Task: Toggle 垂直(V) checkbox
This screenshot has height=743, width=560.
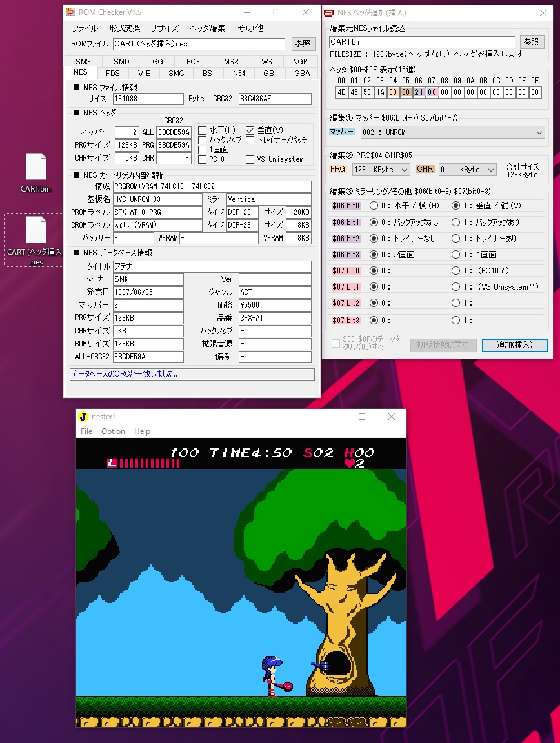Action: (250, 130)
